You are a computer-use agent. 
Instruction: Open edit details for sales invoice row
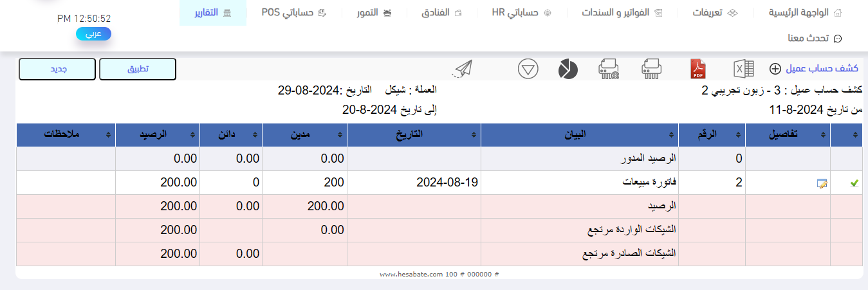820,183
